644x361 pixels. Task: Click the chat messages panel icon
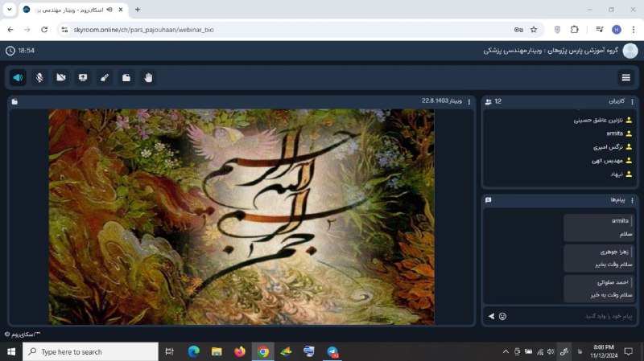point(489,200)
